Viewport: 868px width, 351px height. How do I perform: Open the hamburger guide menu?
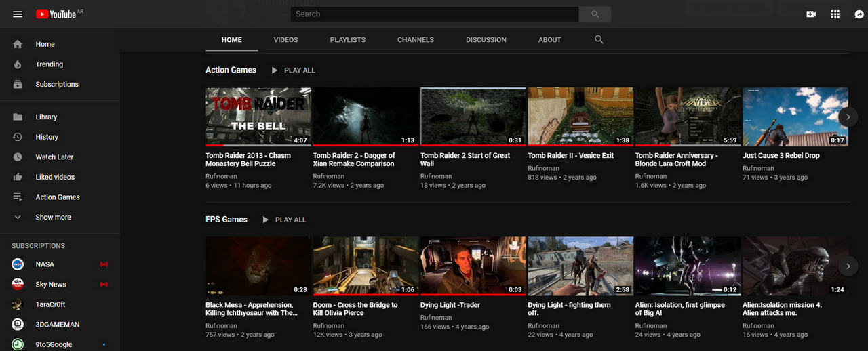(x=18, y=14)
